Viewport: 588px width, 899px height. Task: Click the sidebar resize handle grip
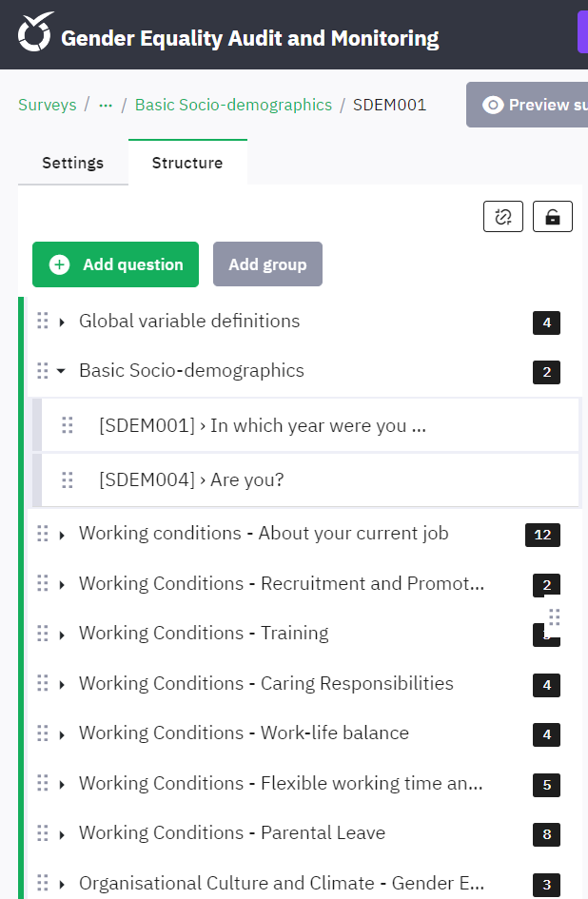[x=554, y=618]
